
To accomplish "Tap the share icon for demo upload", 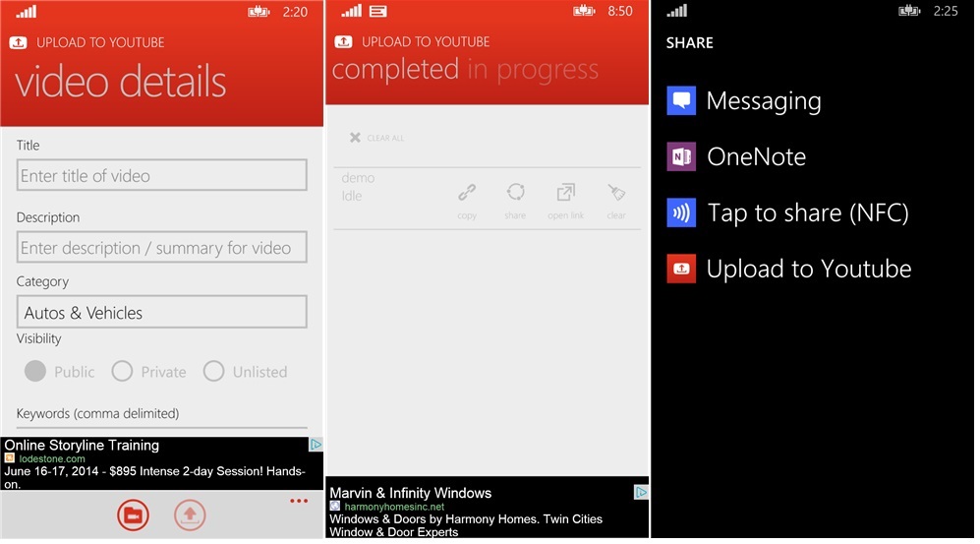I will [515, 194].
